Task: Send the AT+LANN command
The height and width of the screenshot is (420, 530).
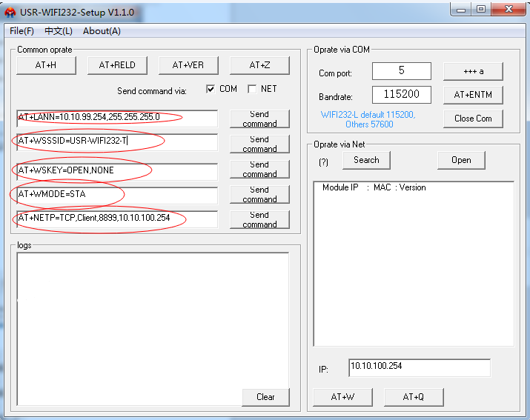Action: pyautogui.click(x=259, y=119)
